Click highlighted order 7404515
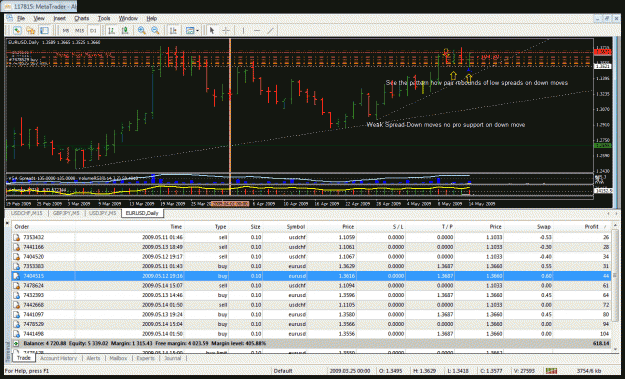This screenshot has height=379, width=625. (x=311, y=276)
